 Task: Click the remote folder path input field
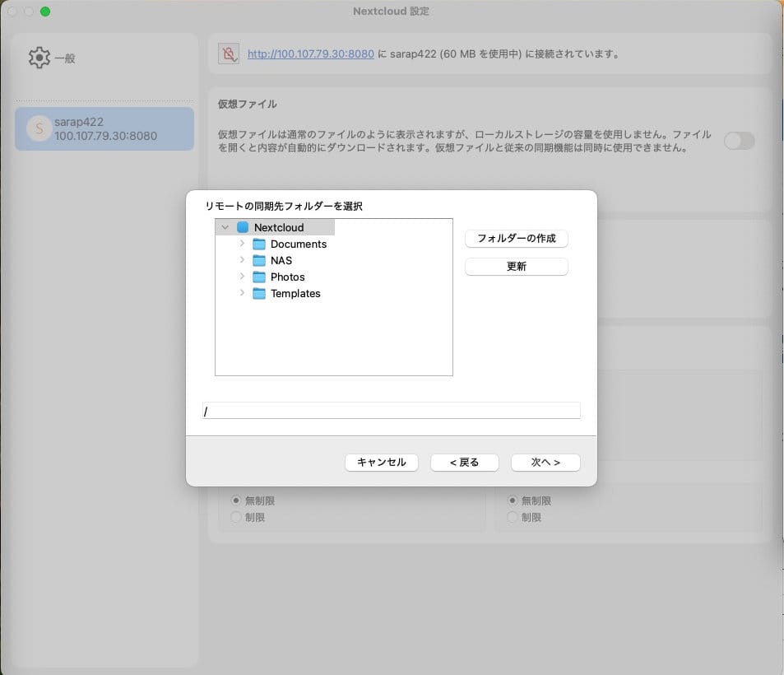[x=392, y=411]
